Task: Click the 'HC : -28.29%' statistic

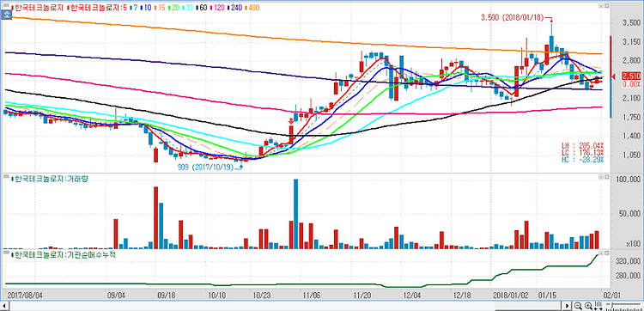Action: click(583, 159)
